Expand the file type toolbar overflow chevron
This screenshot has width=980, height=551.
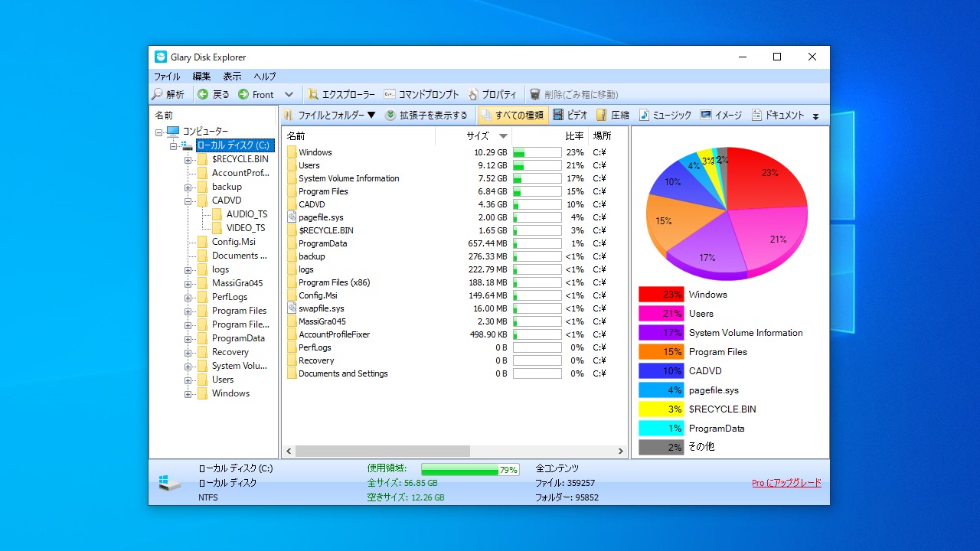(x=815, y=116)
